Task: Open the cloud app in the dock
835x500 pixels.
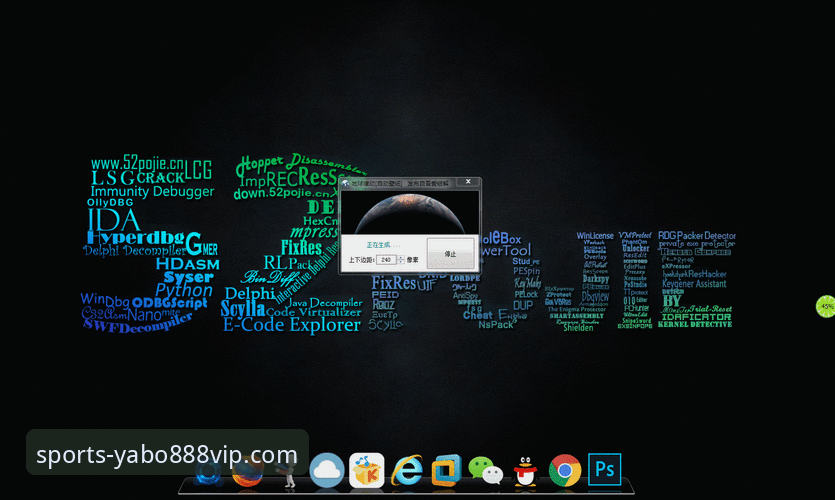Action: point(326,470)
